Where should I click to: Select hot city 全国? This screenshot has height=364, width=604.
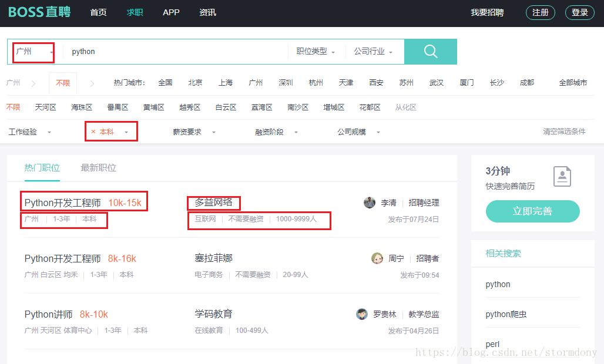165,83
